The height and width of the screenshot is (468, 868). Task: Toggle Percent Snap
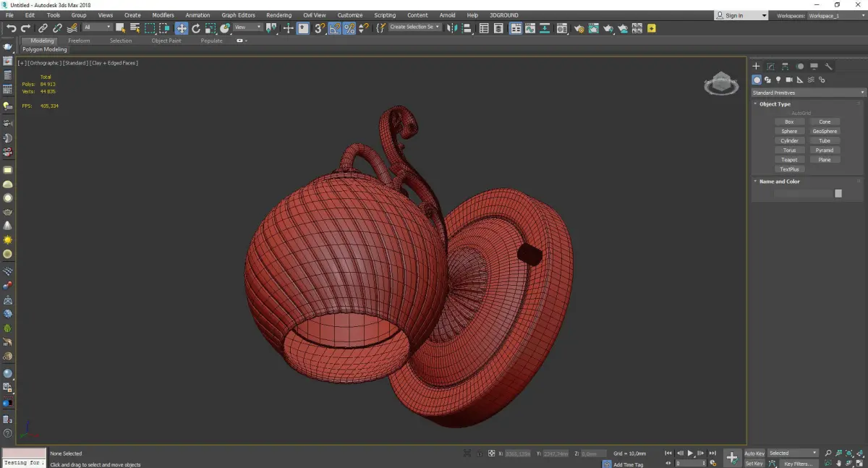click(349, 28)
